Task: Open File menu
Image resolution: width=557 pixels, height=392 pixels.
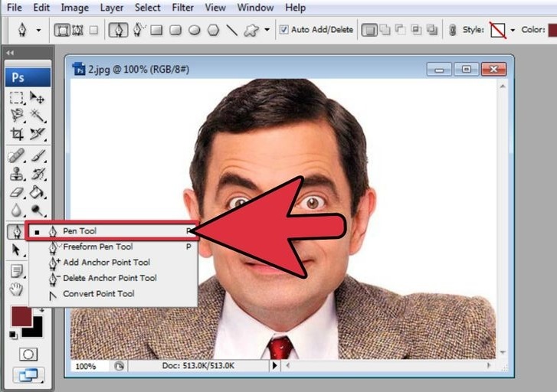Action: coord(15,8)
